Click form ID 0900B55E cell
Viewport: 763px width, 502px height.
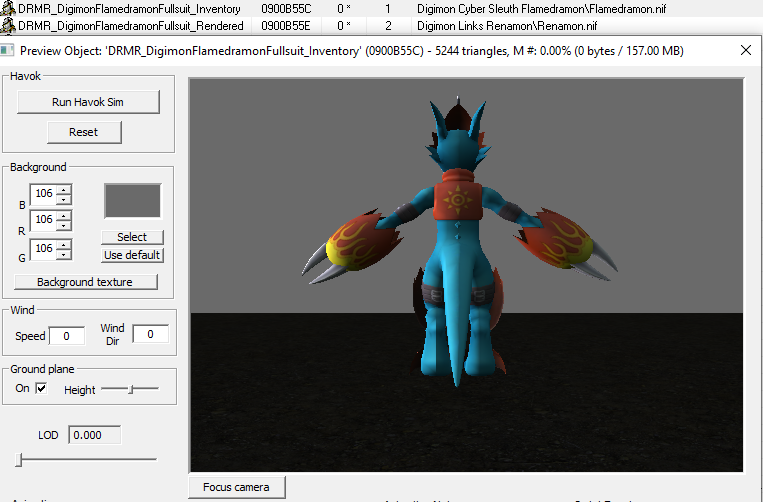(286, 26)
